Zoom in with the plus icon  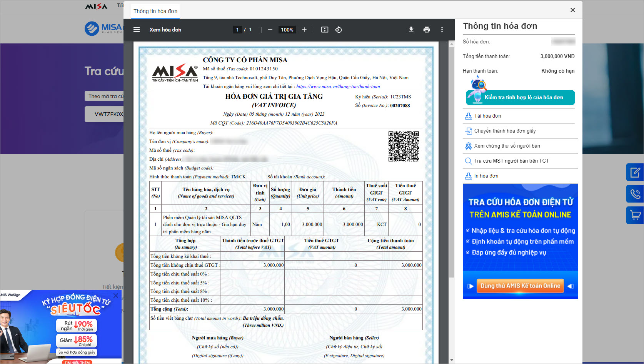(304, 30)
